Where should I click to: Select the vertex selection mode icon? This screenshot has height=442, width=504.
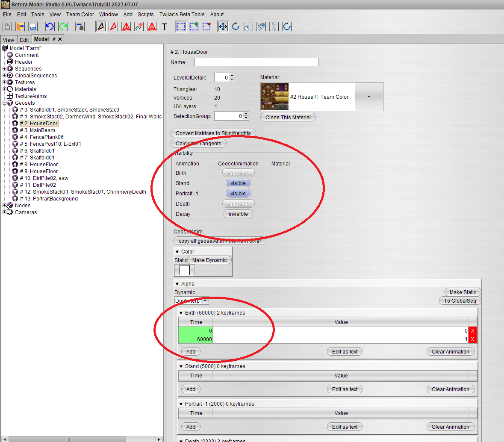click(100, 27)
